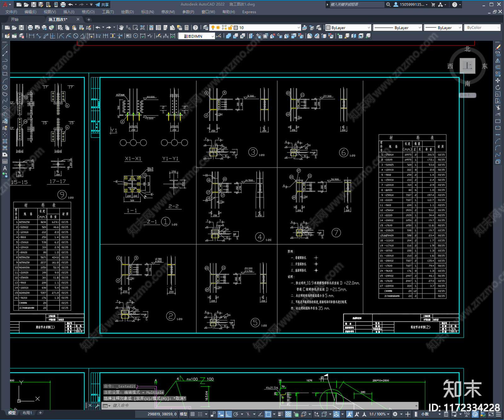Click the layer '10' black color swatch
Image resolution: width=504 pixels, height=420 pixels.
tap(236, 28)
